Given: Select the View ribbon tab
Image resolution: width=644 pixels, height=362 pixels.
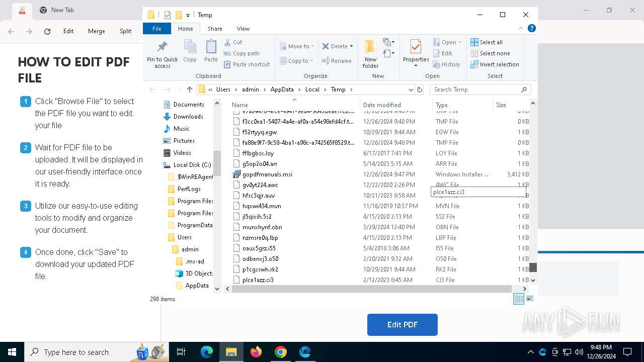Looking at the screenshot, I should [x=243, y=29].
